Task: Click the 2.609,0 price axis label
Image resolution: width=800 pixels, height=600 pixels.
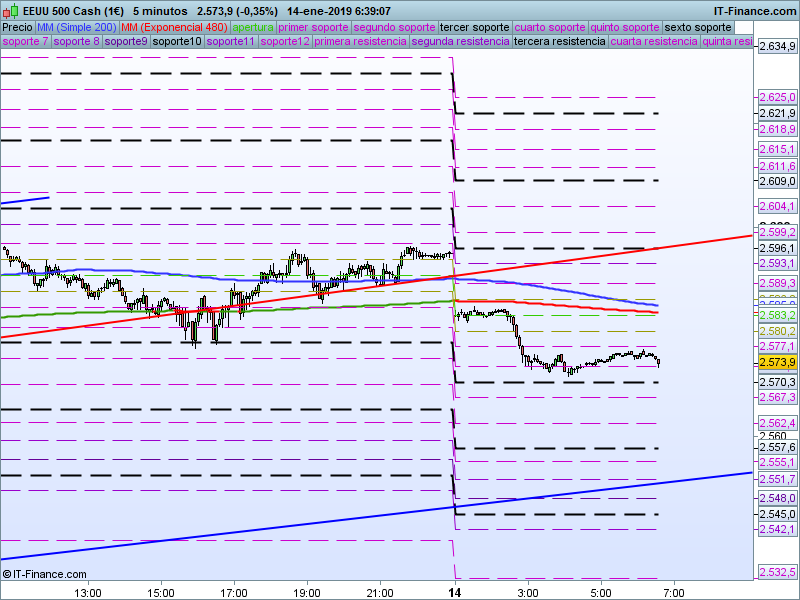Action: (x=777, y=181)
